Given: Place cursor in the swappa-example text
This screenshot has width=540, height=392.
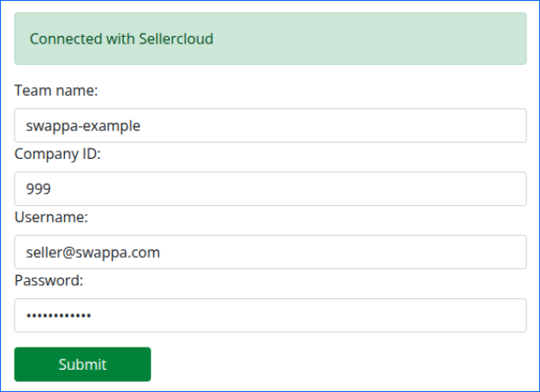Looking at the screenshot, I should point(83,126).
